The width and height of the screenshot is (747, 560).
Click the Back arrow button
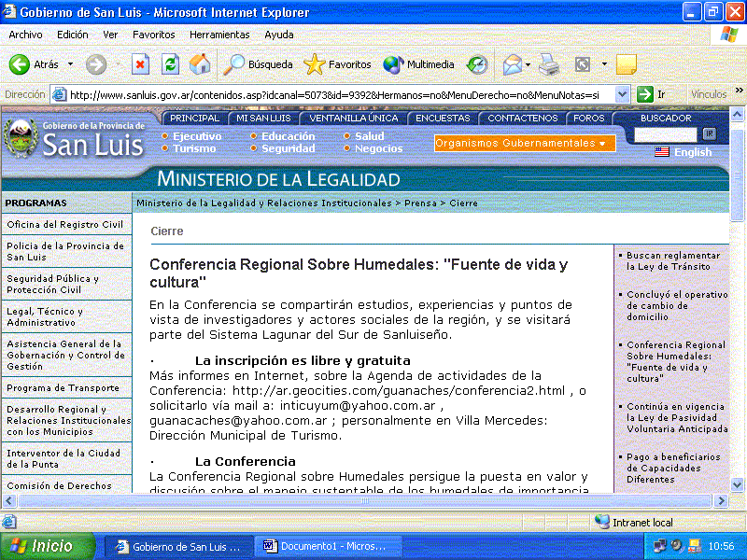pos(35,64)
